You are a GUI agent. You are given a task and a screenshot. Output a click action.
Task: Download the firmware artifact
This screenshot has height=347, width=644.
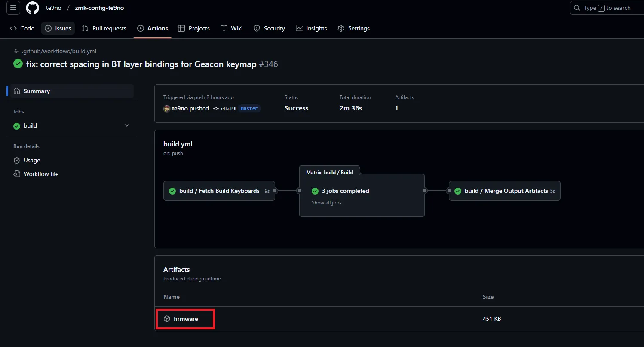tap(185, 319)
